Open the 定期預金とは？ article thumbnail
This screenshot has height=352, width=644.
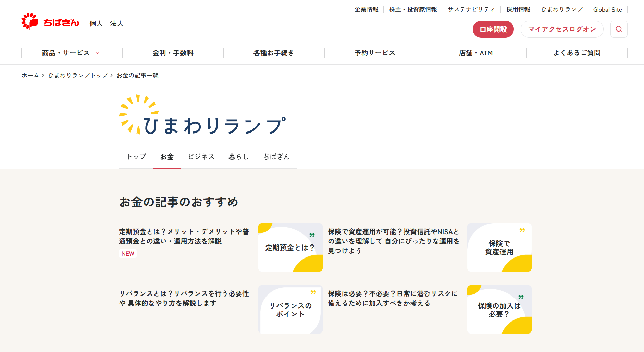[290, 248]
